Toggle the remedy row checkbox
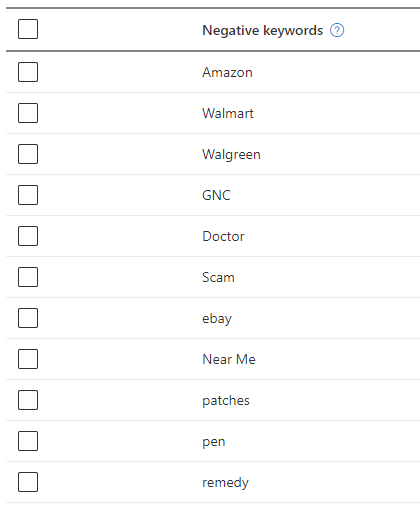This screenshot has height=514, width=420. 28,482
